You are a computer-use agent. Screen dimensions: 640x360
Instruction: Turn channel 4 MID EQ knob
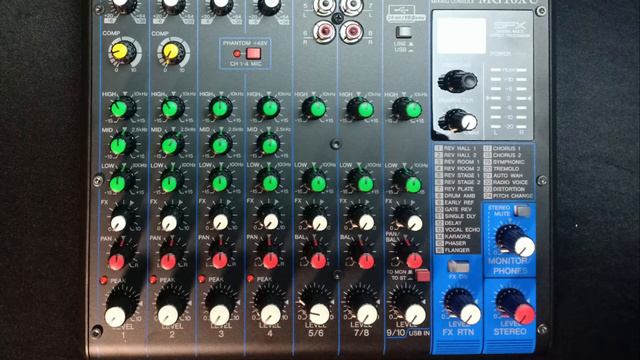[269, 145]
